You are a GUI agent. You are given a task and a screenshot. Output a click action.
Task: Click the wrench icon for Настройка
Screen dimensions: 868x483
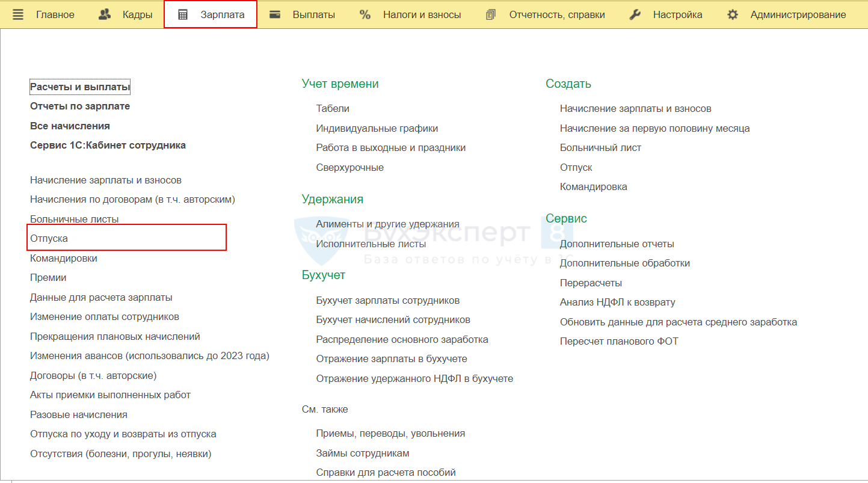coord(635,14)
